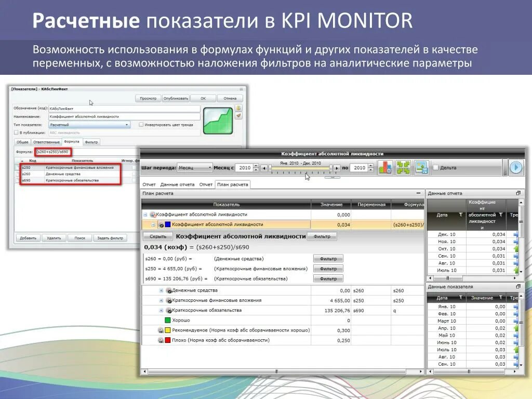Click gauge icon beside Краткосрочные обязательства tree row
The image size is (532, 399).
[x=169, y=310]
